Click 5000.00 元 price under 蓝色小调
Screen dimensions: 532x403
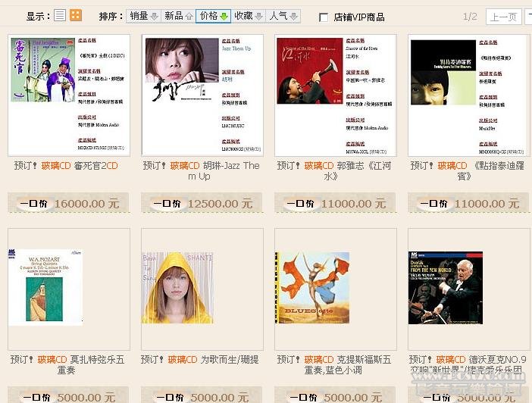coord(353,397)
